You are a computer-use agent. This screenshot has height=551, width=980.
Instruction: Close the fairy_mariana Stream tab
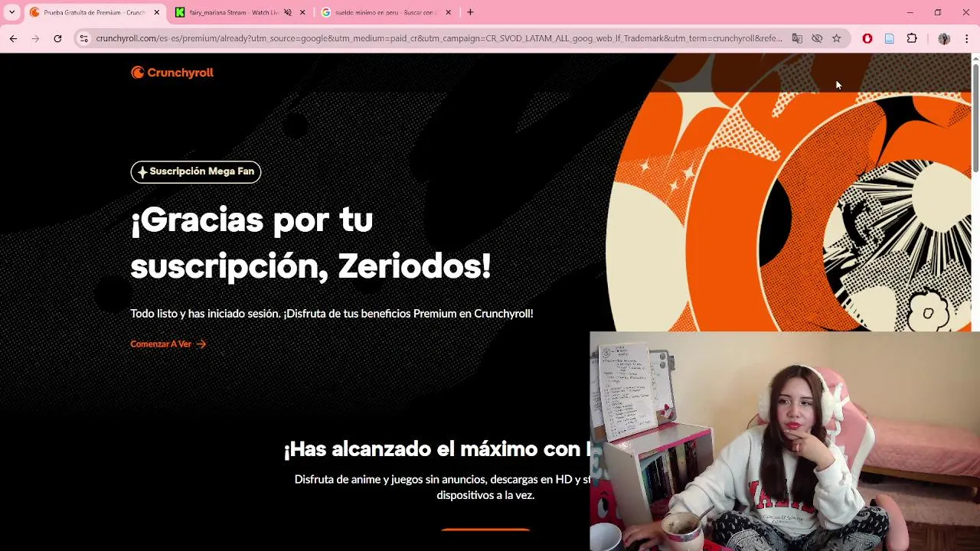(302, 12)
